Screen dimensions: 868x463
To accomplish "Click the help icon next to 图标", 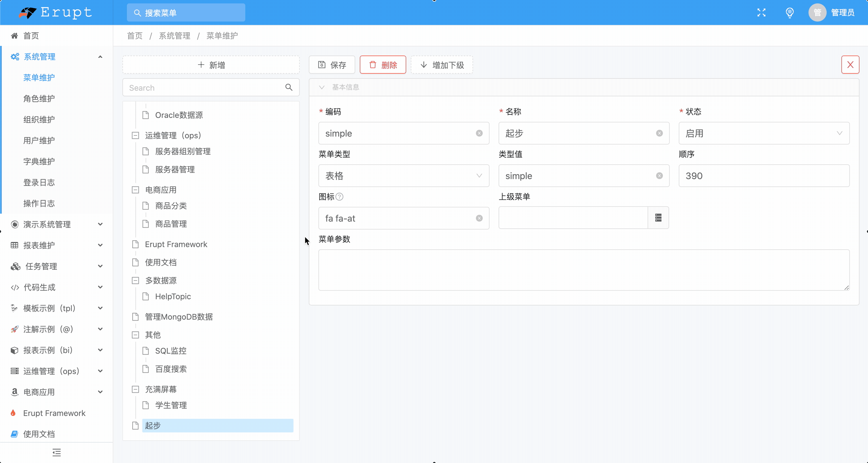I will pyautogui.click(x=340, y=196).
